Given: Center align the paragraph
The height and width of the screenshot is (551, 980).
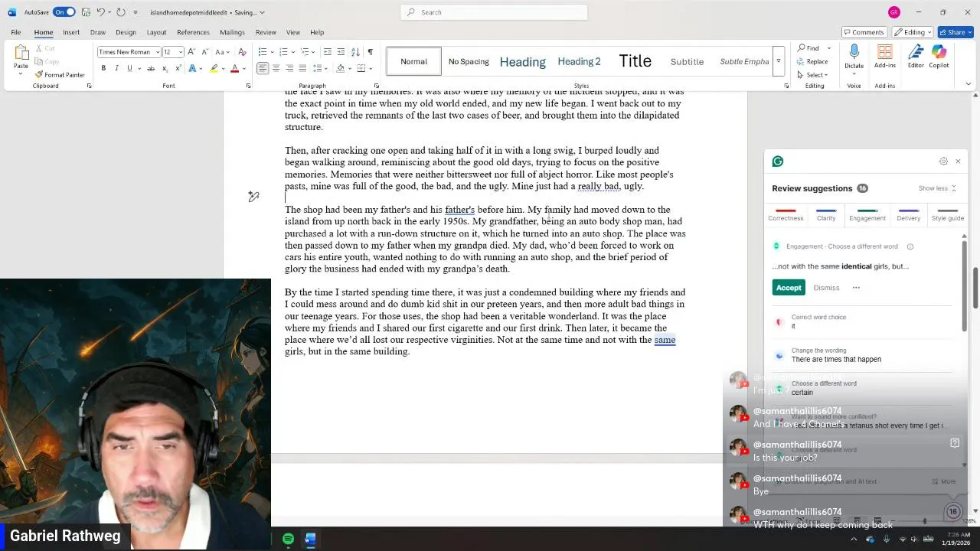Looking at the screenshot, I should pyautogui.click(x=276, y=68).
